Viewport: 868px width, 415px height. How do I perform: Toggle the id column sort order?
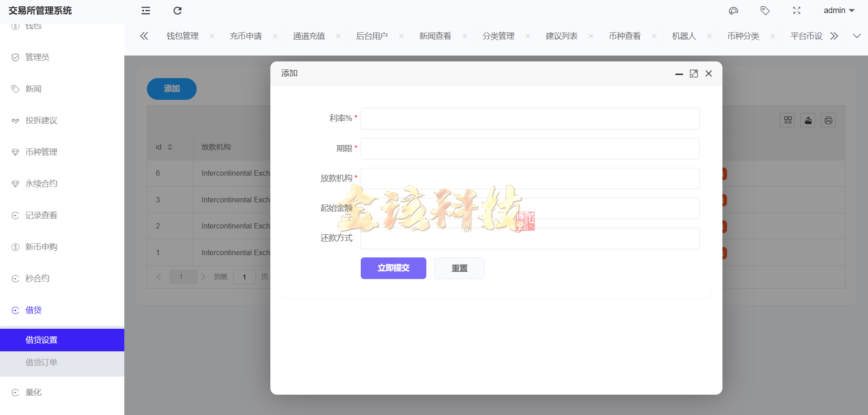click(x=170, y=147)
